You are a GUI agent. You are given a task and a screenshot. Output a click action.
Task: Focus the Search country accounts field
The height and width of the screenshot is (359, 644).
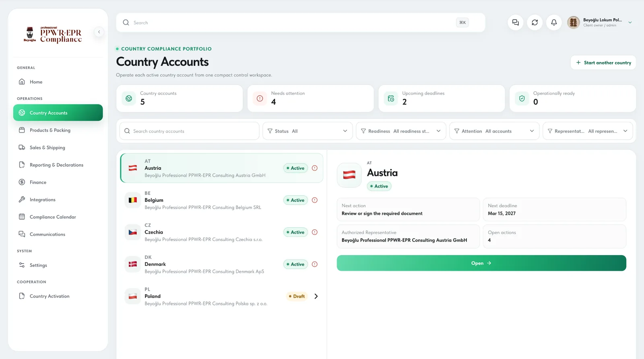tap(189, 131)
